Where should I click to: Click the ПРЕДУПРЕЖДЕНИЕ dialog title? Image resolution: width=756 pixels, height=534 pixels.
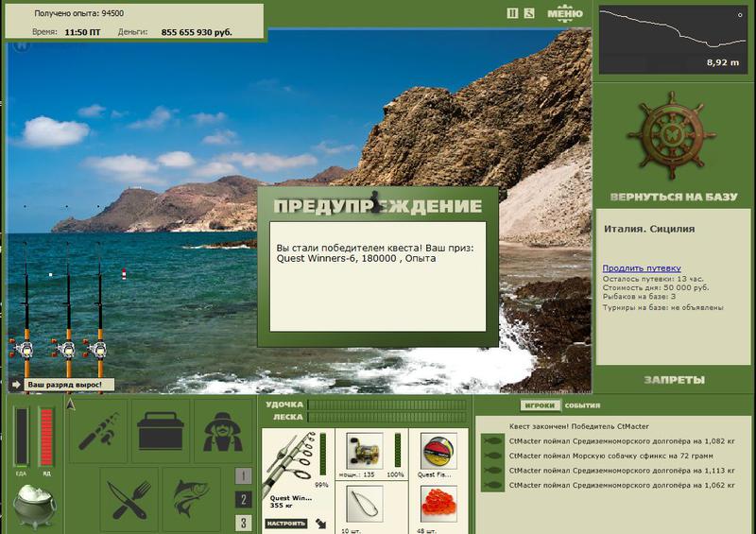(x=378, y=206)
